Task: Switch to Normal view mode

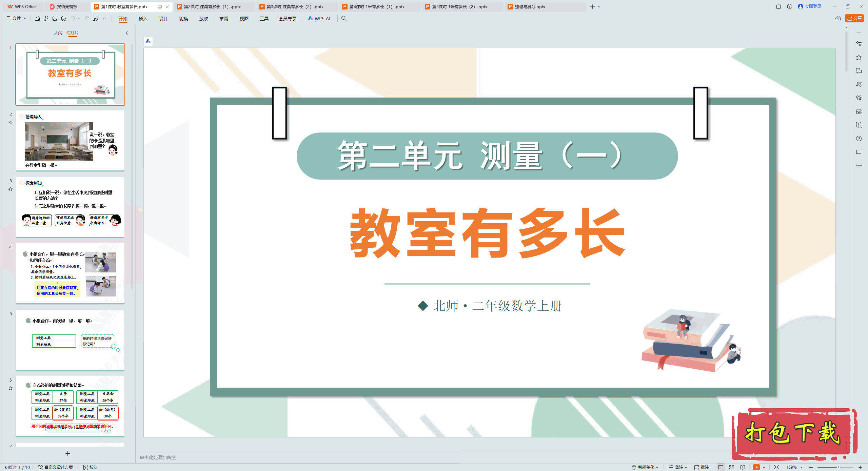Action: (721, 467)
